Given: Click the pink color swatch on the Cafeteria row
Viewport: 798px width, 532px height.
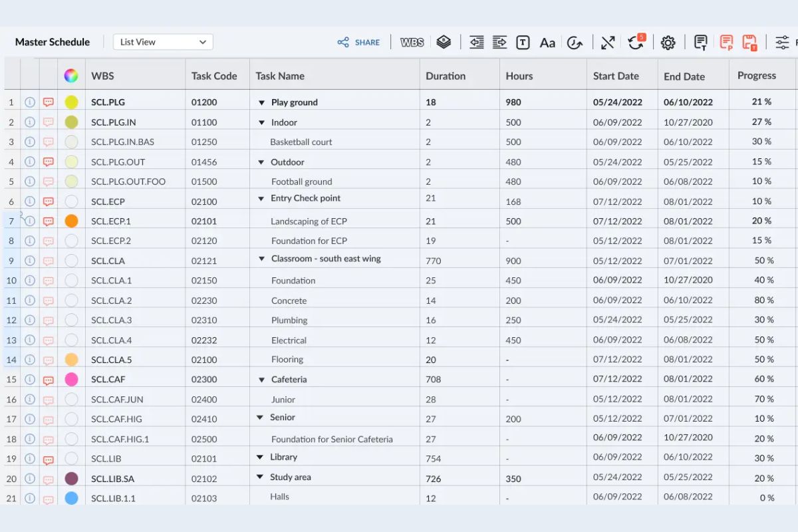Looking at the screenshot, I should coord(70,379).
